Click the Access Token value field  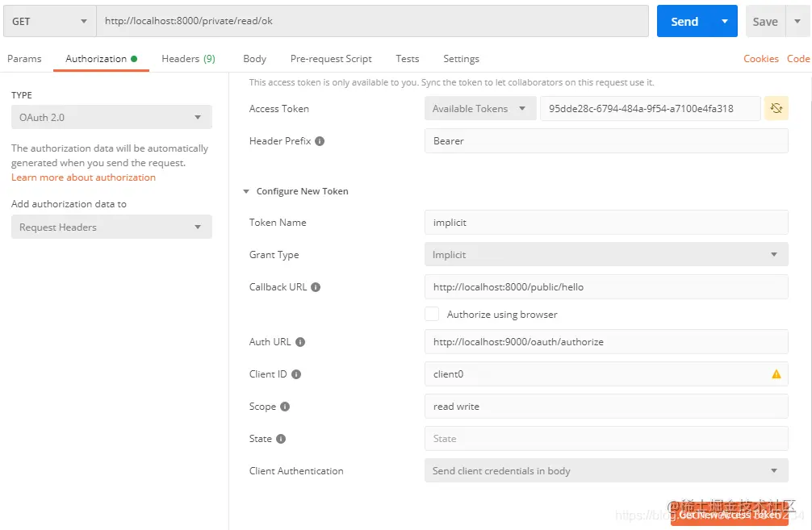point(650,109)
